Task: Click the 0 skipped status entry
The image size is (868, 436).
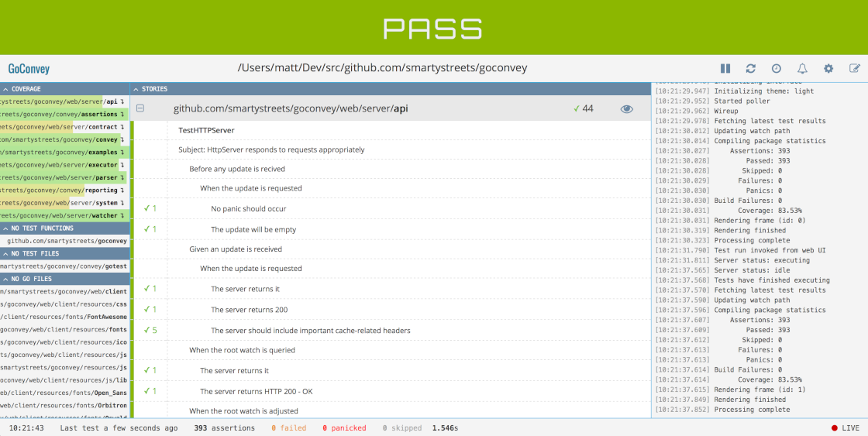Action: point(402,428)
